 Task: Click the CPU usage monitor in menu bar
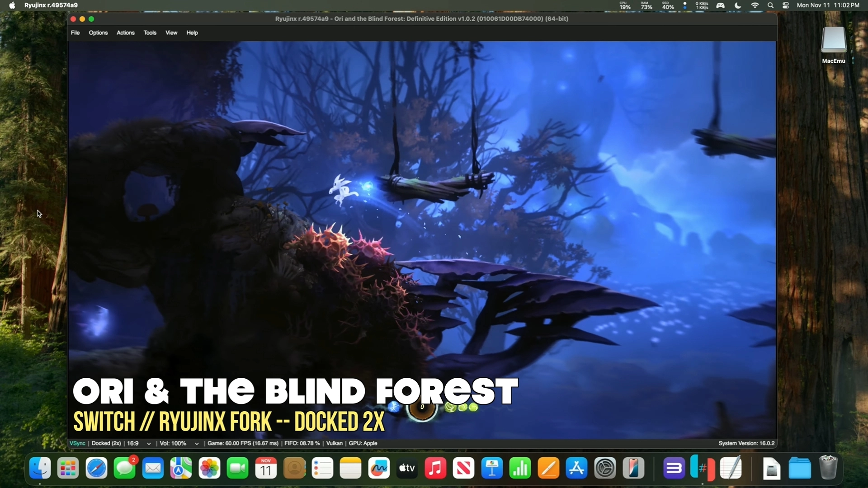625,5
